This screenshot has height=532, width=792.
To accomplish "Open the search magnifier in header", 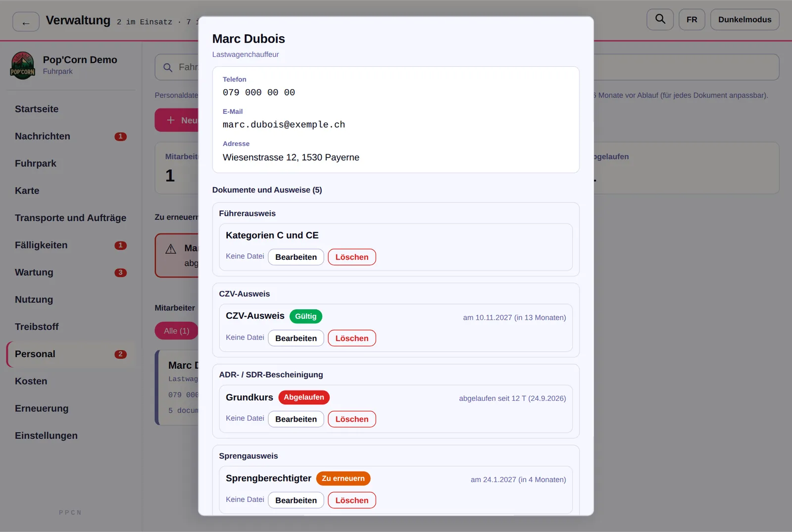I will [660, 19].
